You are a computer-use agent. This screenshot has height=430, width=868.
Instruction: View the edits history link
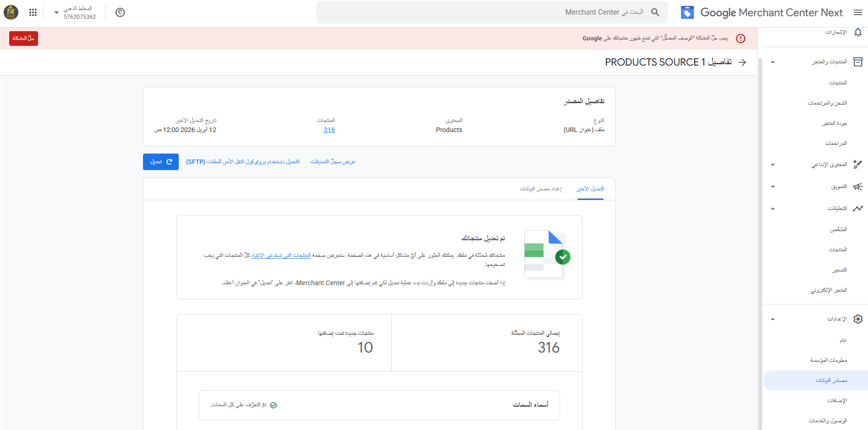(333, 162)
